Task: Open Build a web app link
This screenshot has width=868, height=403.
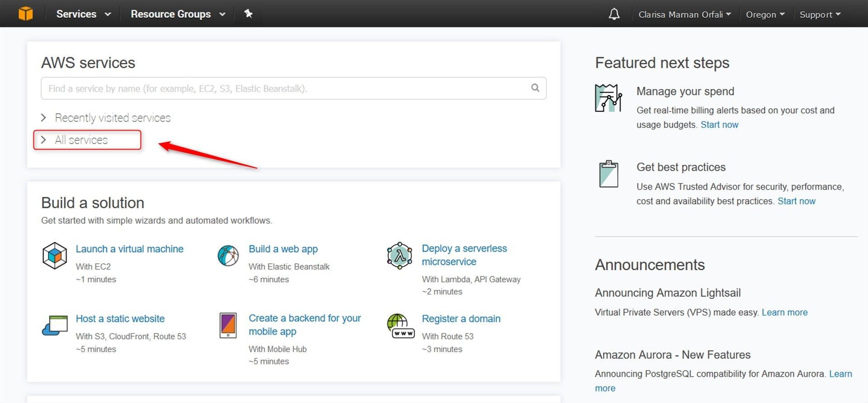Action: coord(283,249)
